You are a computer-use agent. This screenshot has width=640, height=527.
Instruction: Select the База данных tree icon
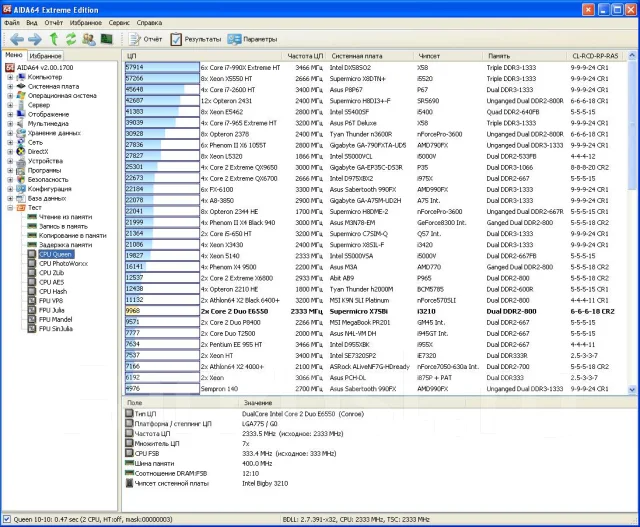tap(21, 198)
